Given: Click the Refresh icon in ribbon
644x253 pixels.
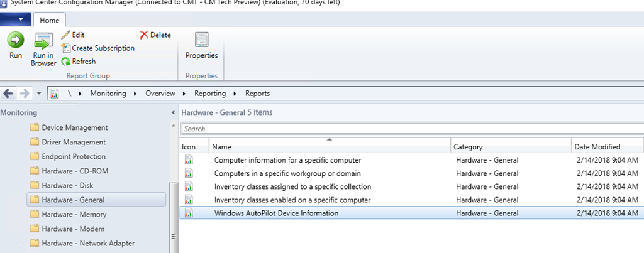Looking at the screenshot, I should pos(65,62).
